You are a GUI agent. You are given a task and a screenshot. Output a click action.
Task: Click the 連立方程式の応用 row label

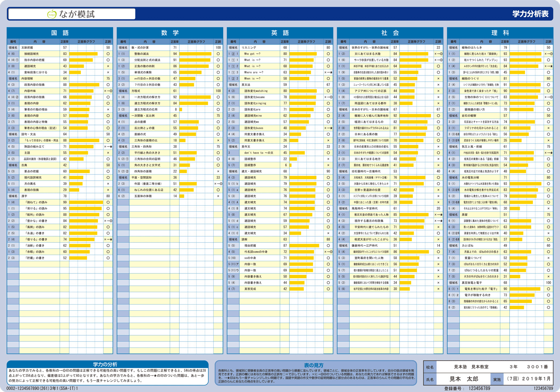pyautogui.click(x=146, y=109)
